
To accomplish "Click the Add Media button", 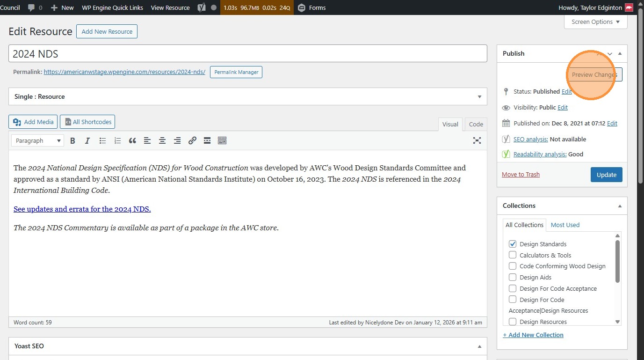I will pyautogui.click(x=33, y=122).
